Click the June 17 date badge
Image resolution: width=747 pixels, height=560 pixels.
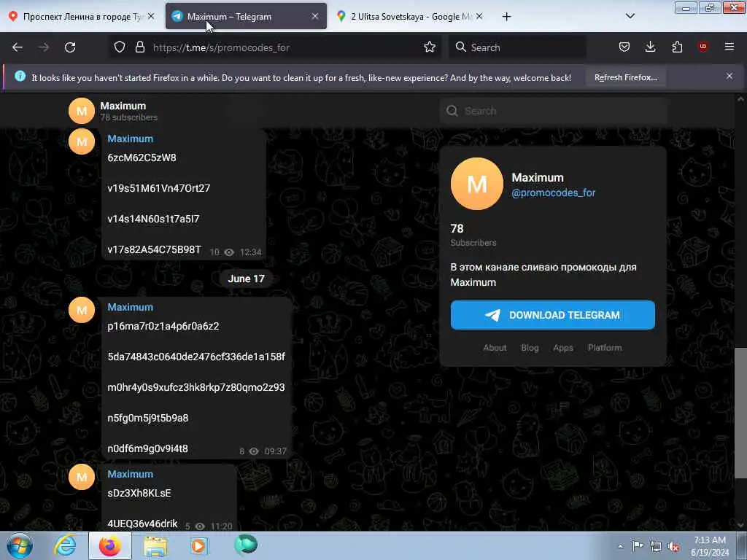tap(246, 279)
